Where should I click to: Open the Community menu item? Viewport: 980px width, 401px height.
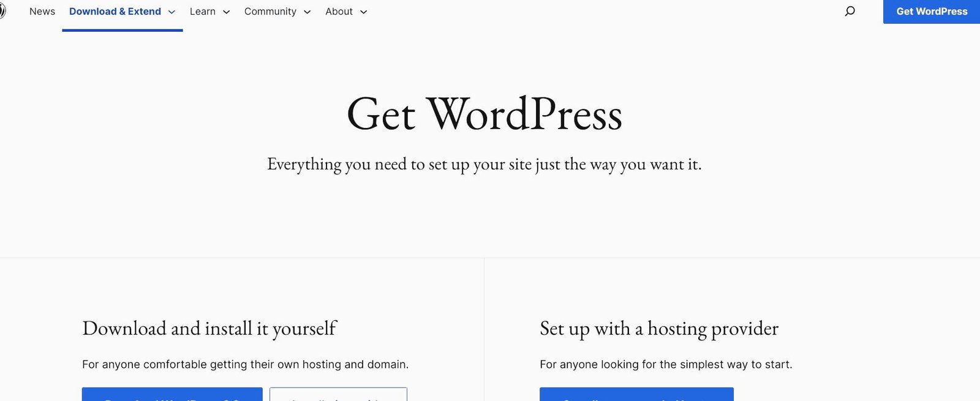click(270, 12)
